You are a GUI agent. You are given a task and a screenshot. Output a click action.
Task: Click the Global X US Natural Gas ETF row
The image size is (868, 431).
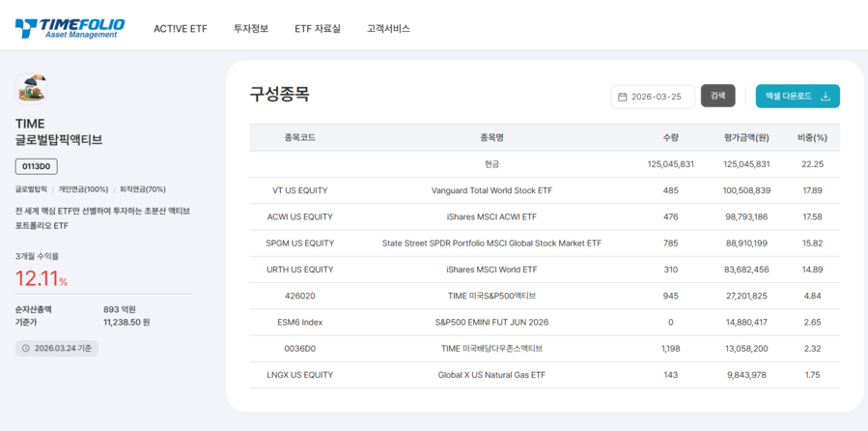[491, 375]
